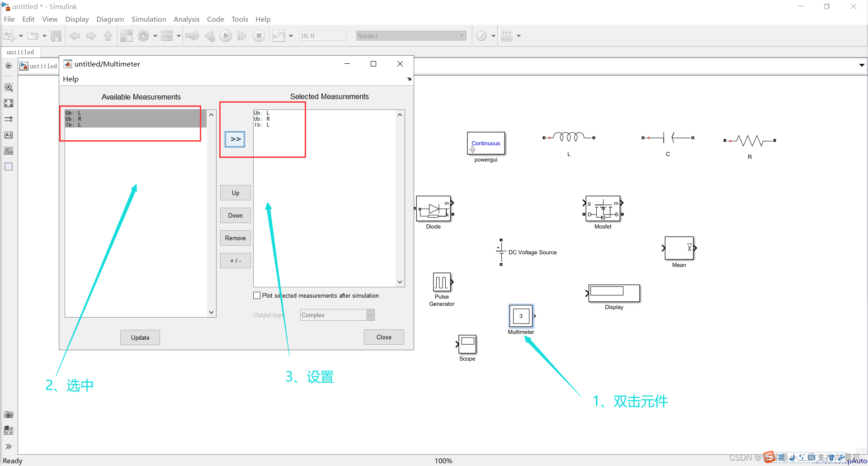Open the Library Browser icon
This screenshot has width=868, height=466.
(x=127, y=36)
